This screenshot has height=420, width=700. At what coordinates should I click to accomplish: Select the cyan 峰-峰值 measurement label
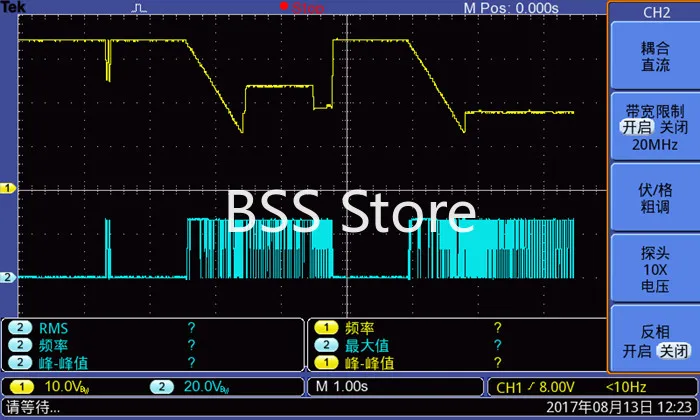(x=63, y=363)
